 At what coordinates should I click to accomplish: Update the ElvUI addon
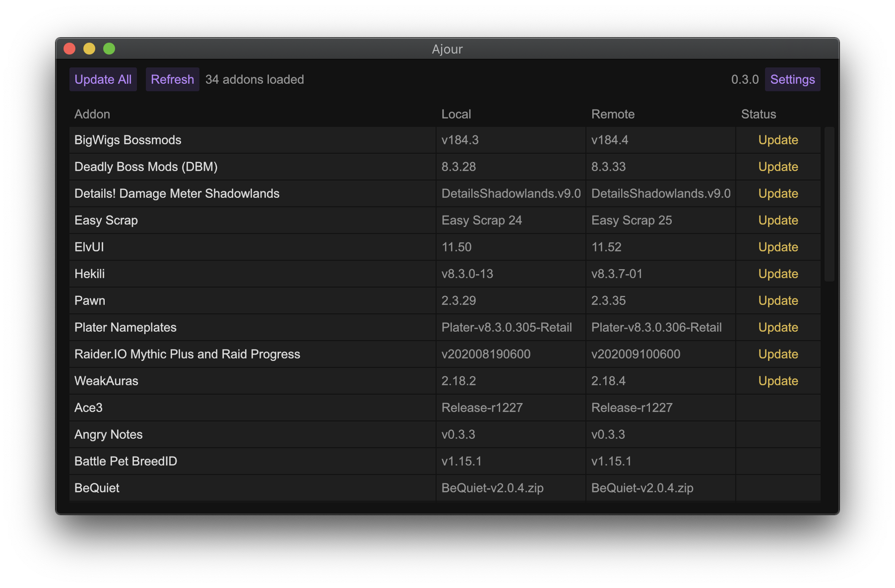778,247
